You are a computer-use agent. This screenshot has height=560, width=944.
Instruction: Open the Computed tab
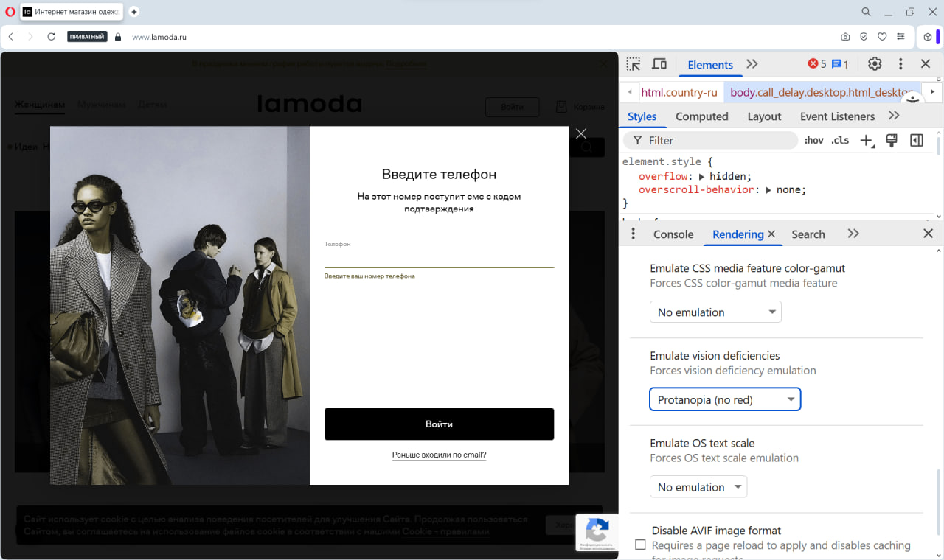tap(702, 116)
